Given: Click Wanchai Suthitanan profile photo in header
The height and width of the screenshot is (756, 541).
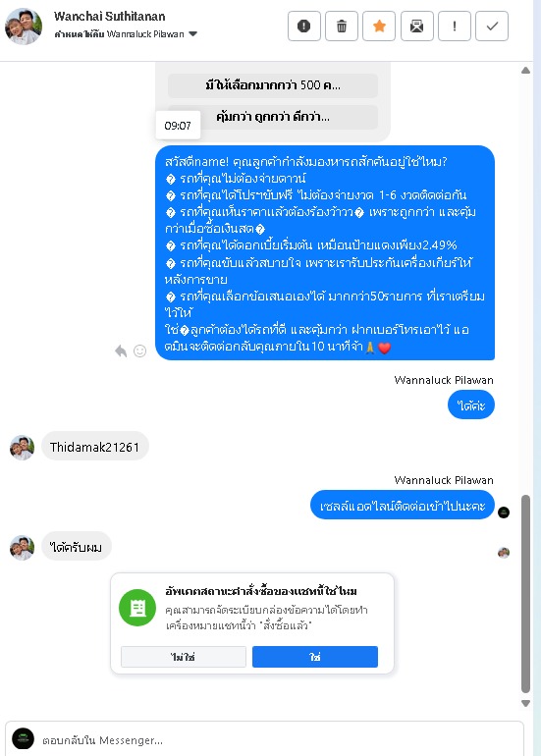Looking at the screenshot, I should pos(24,27).
